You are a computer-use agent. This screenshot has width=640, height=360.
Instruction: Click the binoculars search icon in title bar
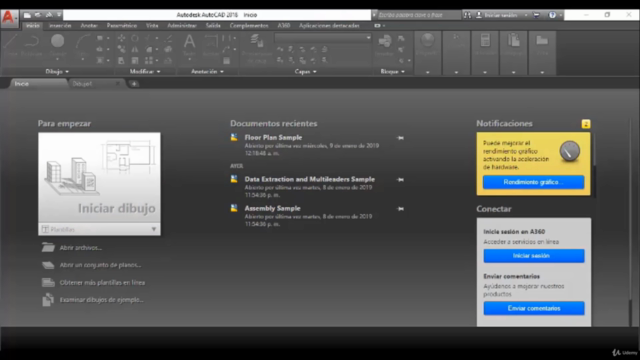tap(467, 15)
